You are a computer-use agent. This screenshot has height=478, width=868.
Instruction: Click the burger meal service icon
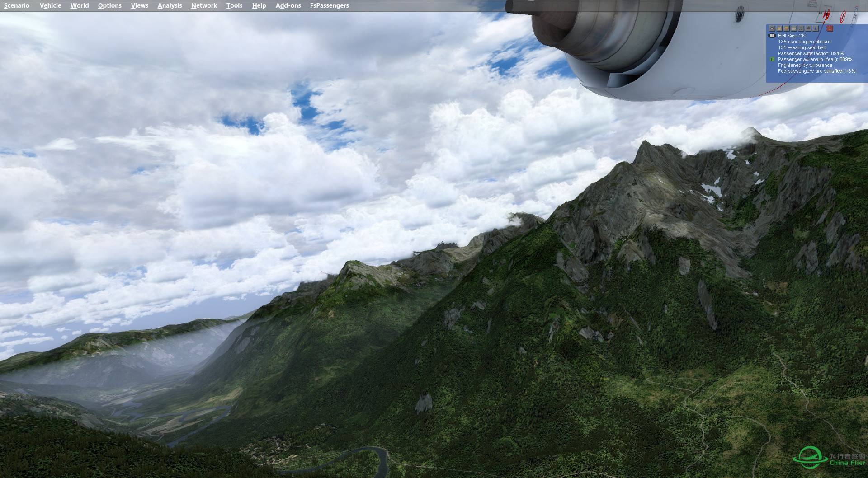pos(786,28)
